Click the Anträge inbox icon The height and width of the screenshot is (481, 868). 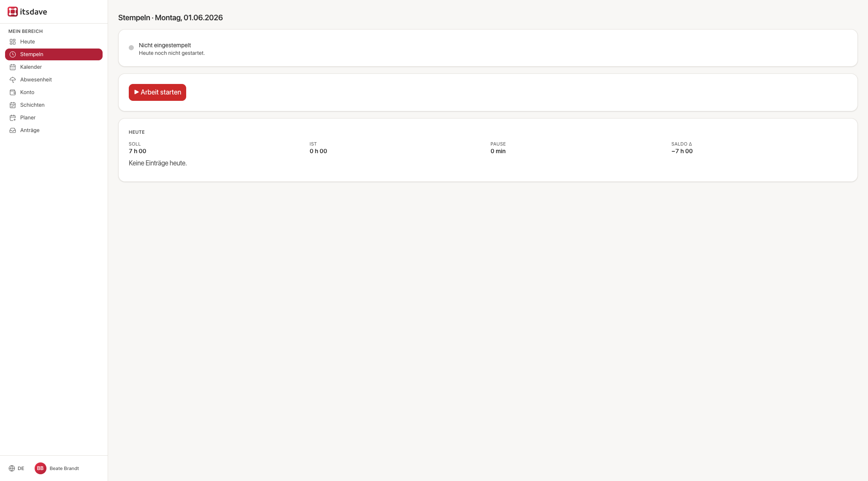click(13, 130)
